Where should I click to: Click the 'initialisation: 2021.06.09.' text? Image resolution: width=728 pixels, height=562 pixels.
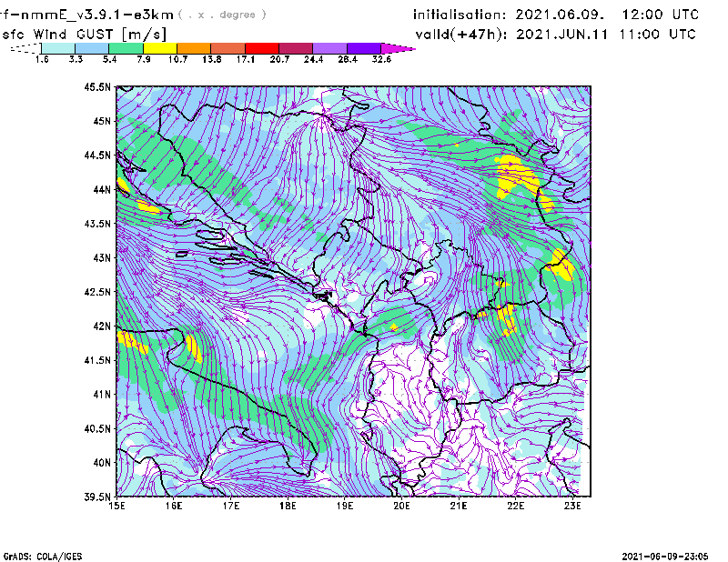click(x=509, y=15)
